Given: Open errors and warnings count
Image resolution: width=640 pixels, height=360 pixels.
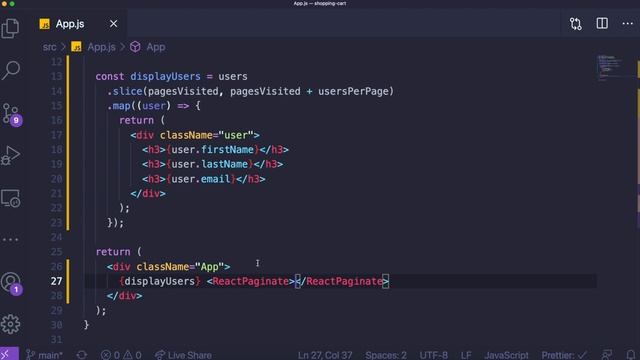Looking at the screenshot, I should click(x=121, y=355).
